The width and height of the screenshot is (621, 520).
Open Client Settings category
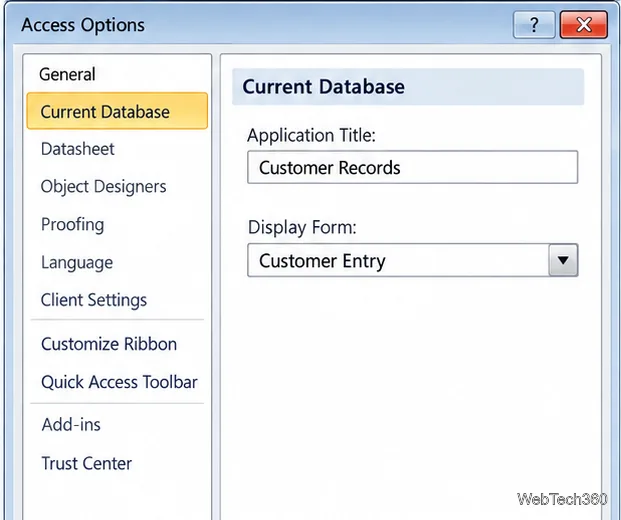pos(94,300)
